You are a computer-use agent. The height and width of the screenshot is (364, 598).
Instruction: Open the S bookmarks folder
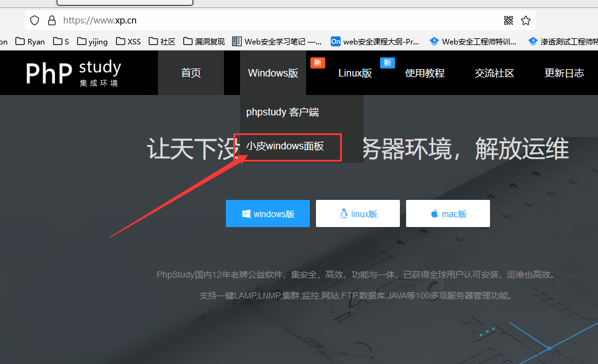coord(61,41)
